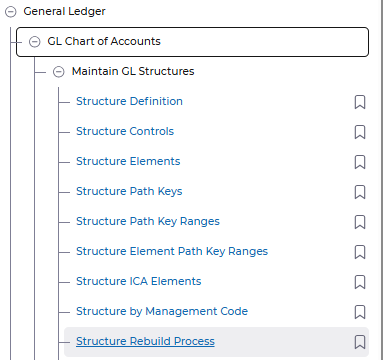
Task: Collapse the General Ledger node
Action: coord(11,12)
